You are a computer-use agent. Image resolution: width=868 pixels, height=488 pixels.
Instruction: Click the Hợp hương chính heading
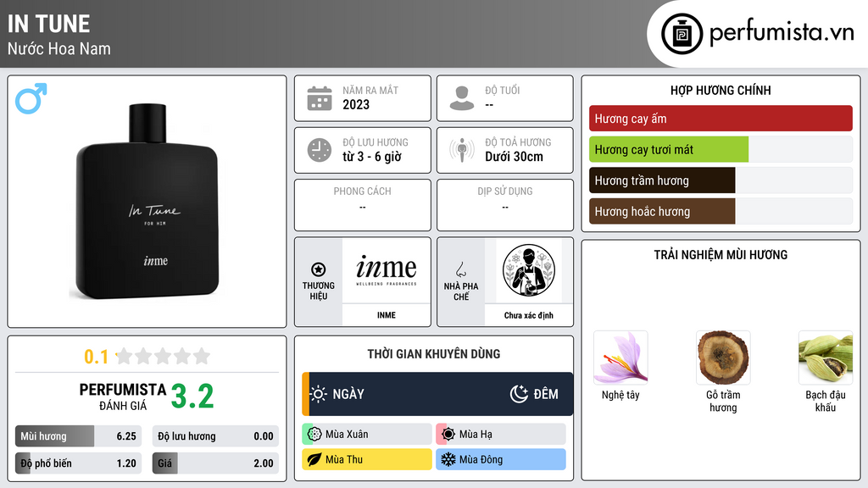721,90
